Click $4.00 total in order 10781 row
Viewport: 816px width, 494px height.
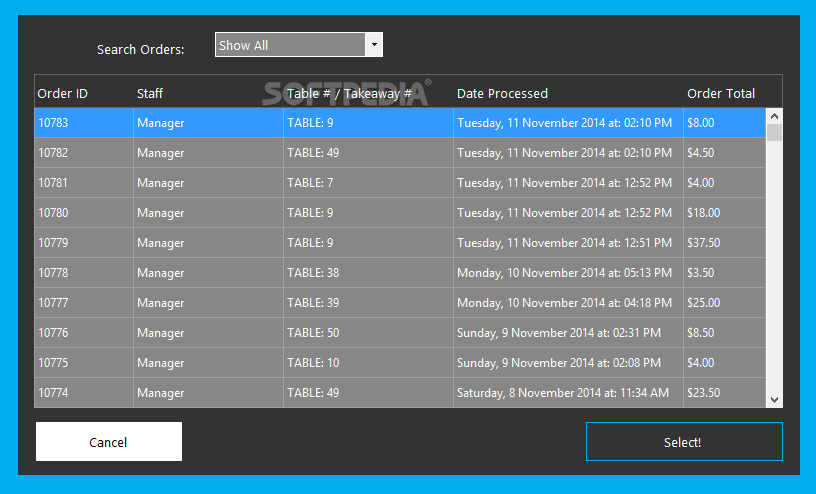tap(724, 183)
